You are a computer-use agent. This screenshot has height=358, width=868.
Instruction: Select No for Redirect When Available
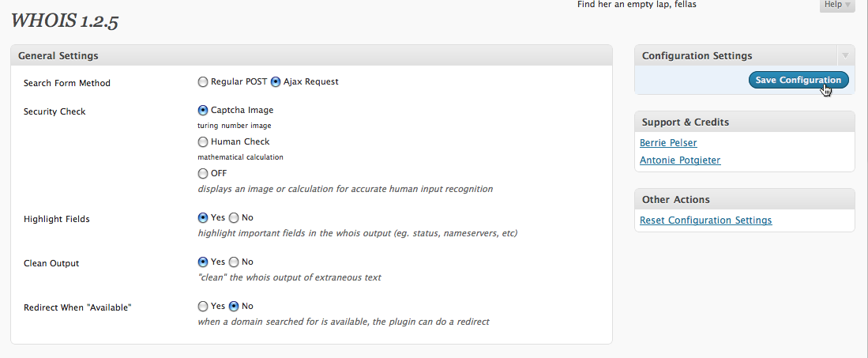(x=234, y=306)
